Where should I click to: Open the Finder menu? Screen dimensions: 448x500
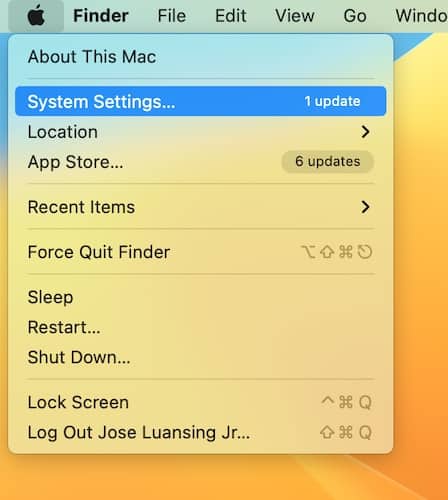(101, 16)
